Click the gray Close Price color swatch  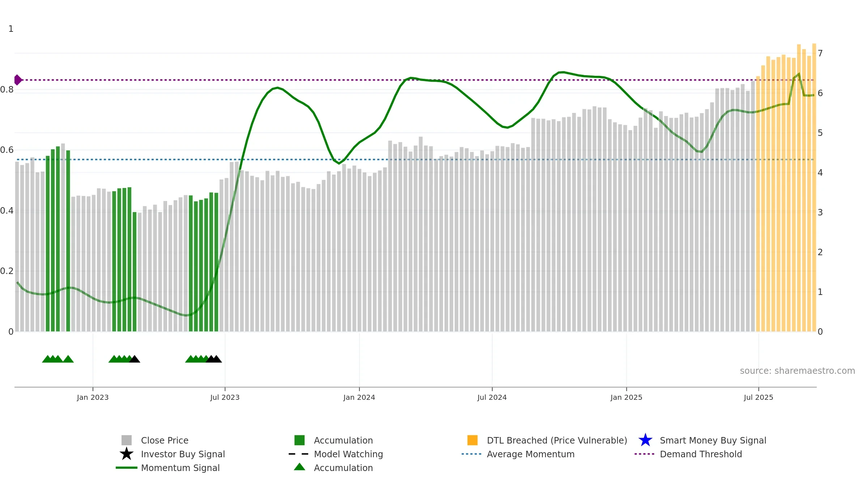tap(127, 440)
